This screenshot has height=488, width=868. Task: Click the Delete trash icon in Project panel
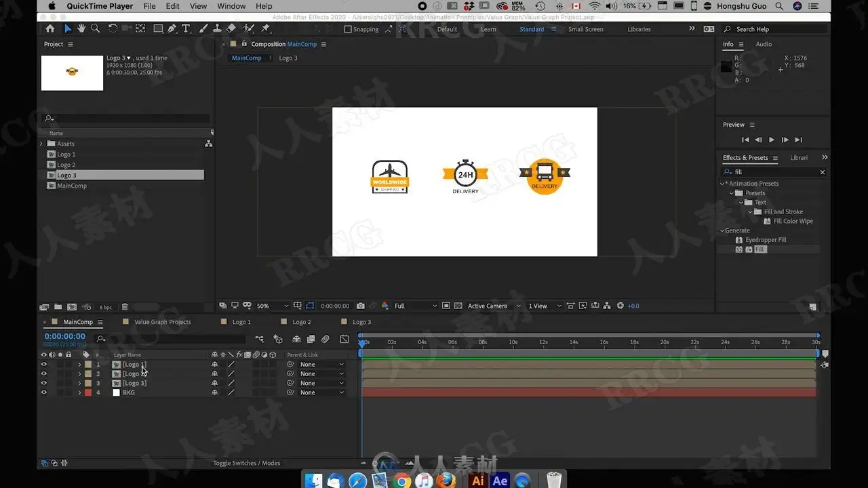(x=125, y=307)
